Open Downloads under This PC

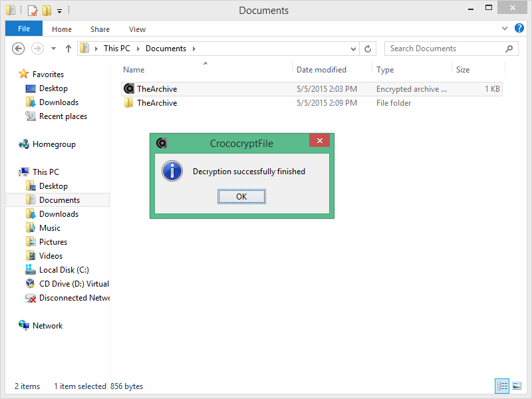coord(59,213)
